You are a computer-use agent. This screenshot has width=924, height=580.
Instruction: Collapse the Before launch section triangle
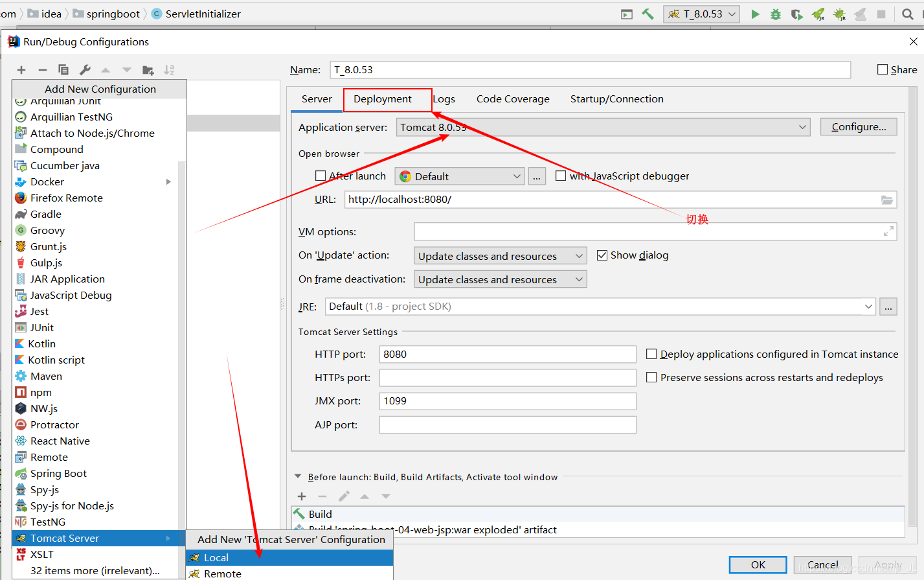(298, 476)
